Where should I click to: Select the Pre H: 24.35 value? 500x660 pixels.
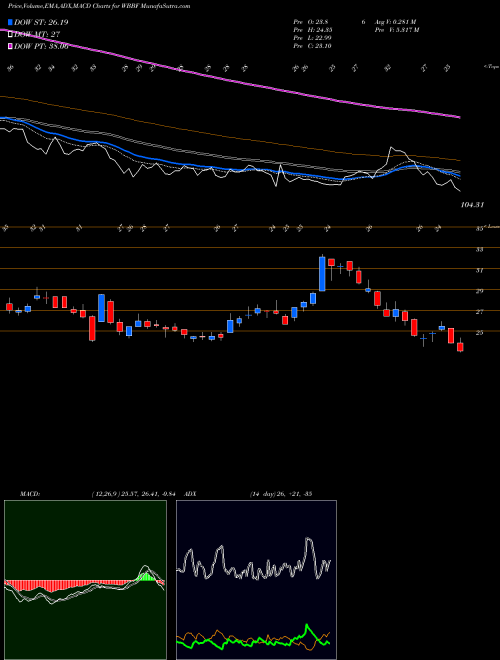pyautogui.click(x=314, y=30)
